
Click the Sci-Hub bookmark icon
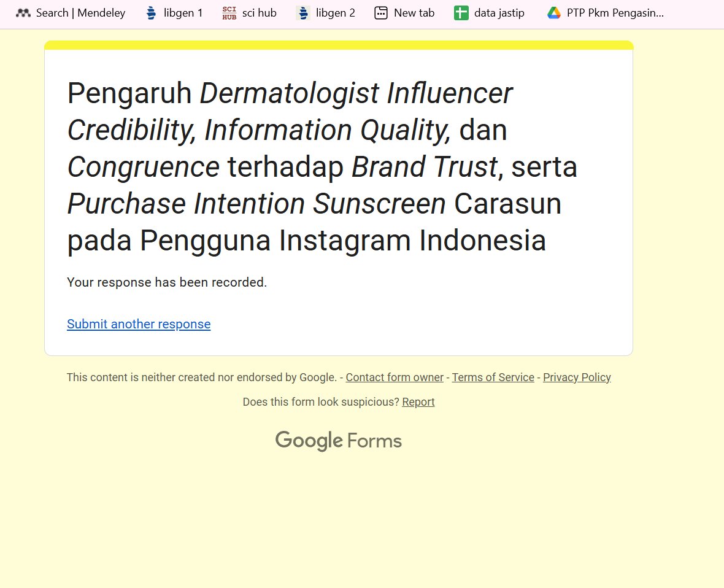click(229, 13)
